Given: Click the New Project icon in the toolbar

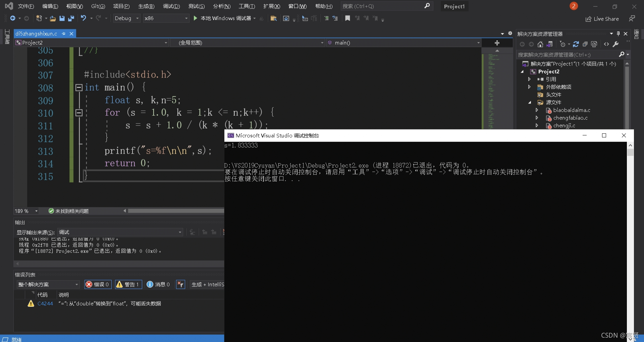Looking at the screenshot, I should 39,18.
